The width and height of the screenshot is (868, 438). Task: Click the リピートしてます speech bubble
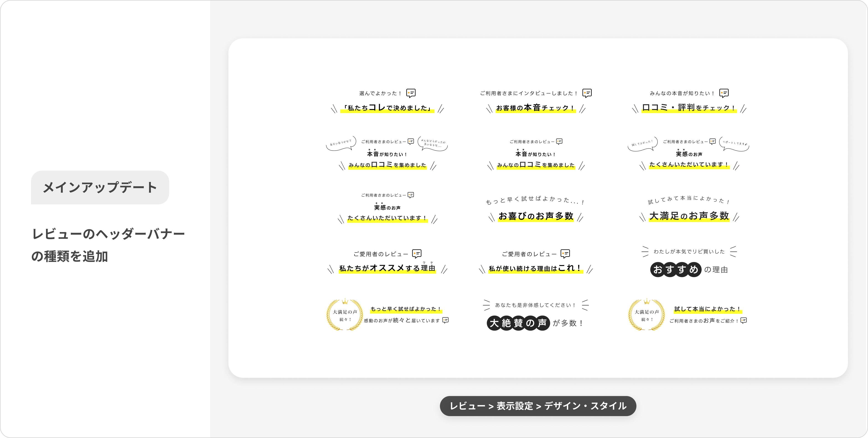pos(734,143)
